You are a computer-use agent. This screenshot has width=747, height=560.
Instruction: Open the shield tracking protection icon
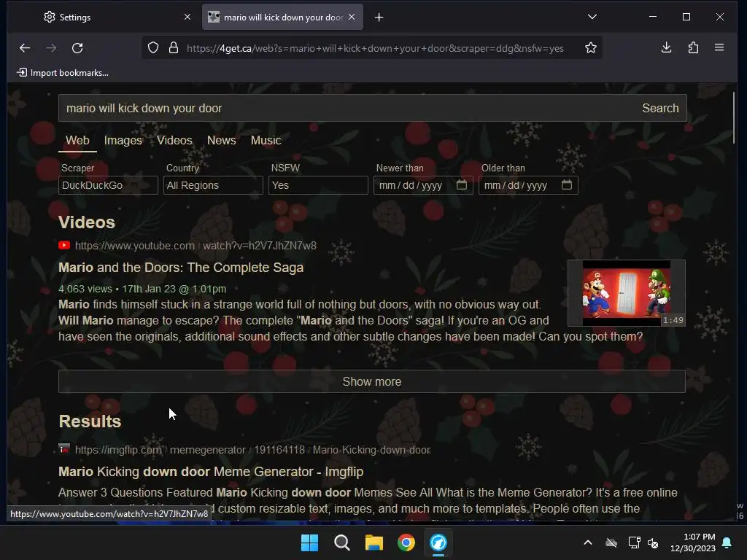(x=153, y=47)
